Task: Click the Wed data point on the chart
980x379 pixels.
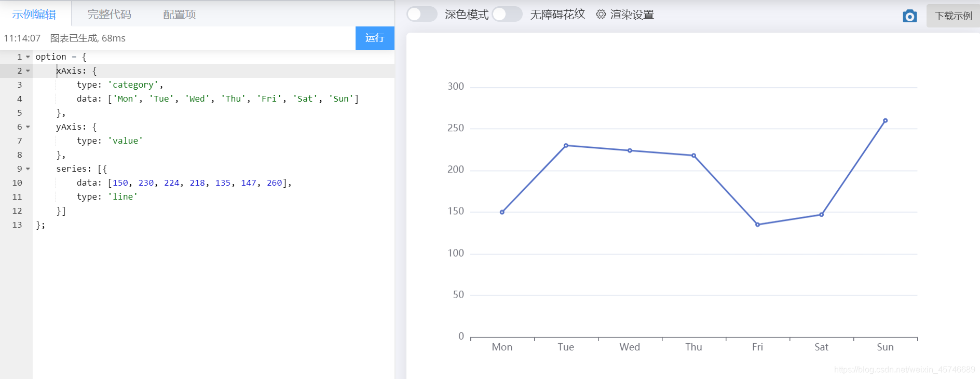Action: tap(630, 150)
